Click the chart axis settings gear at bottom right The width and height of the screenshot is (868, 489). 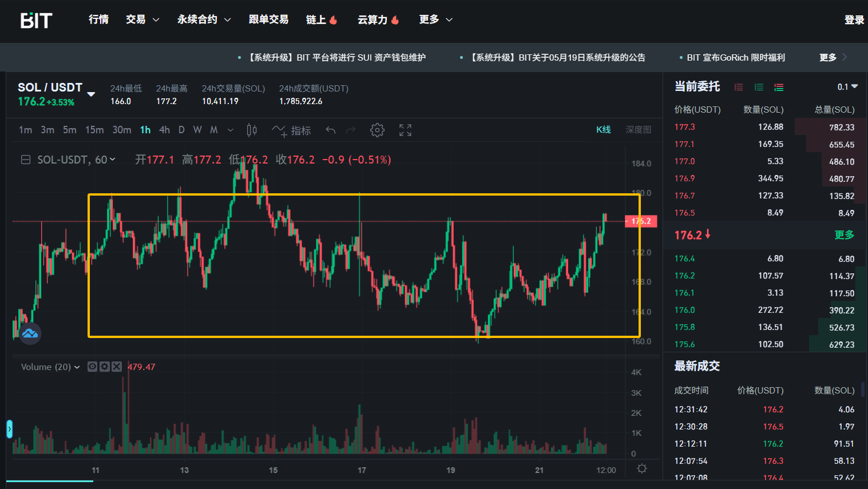pos(642,469)
